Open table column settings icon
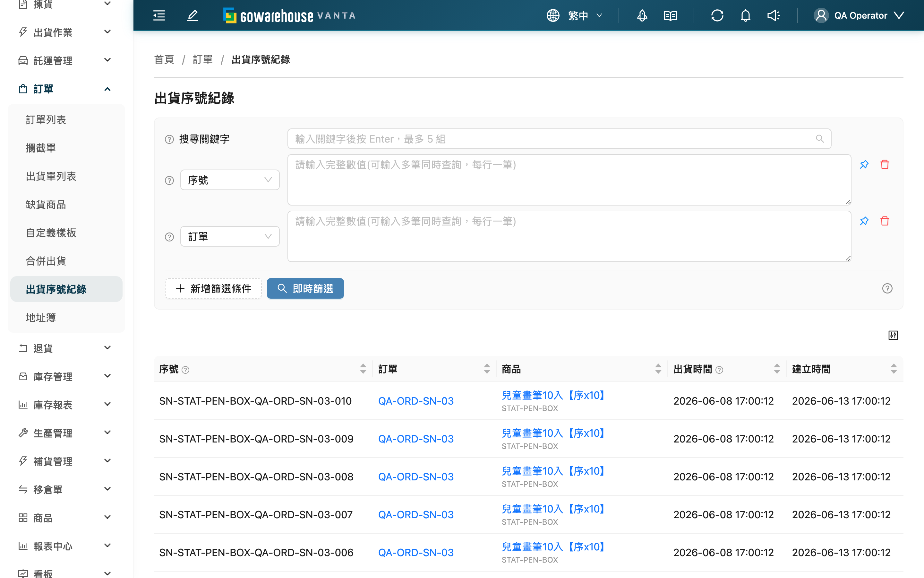This screenshot has height=578, width=924. coord(893,335)
